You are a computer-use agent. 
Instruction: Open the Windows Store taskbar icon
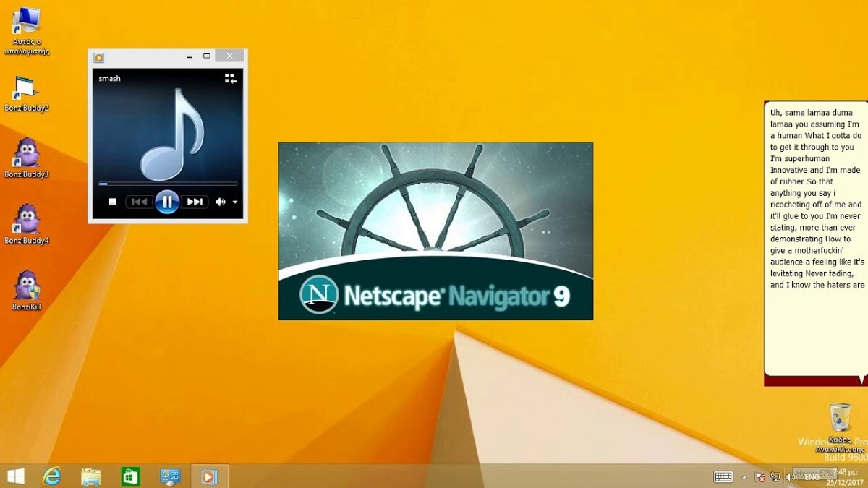point(130,476)
